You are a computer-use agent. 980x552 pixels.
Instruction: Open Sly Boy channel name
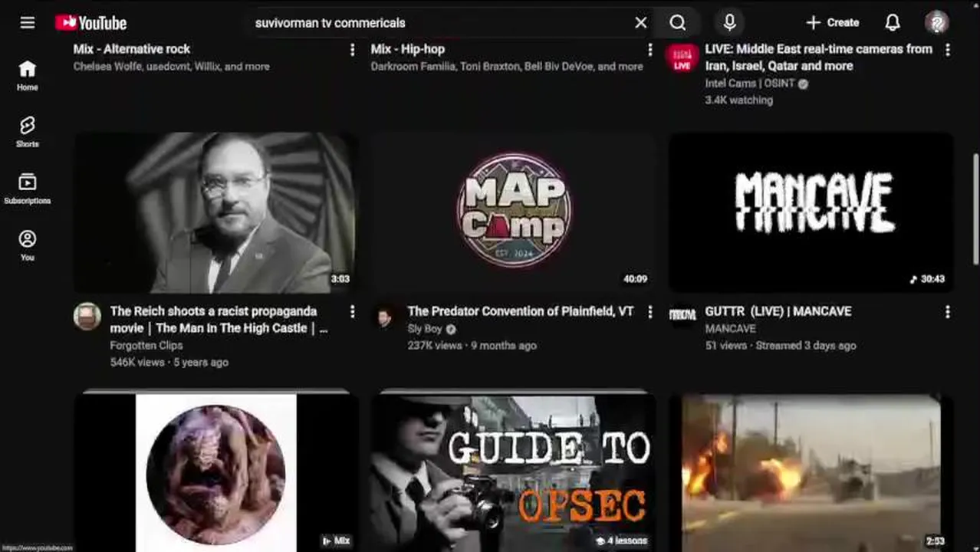click(x=425, y=329)
